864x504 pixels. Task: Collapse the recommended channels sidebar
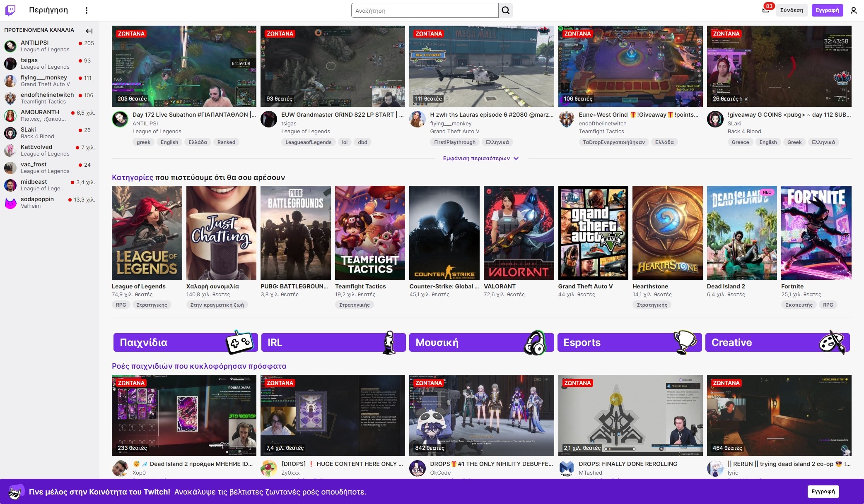(89, 31)
